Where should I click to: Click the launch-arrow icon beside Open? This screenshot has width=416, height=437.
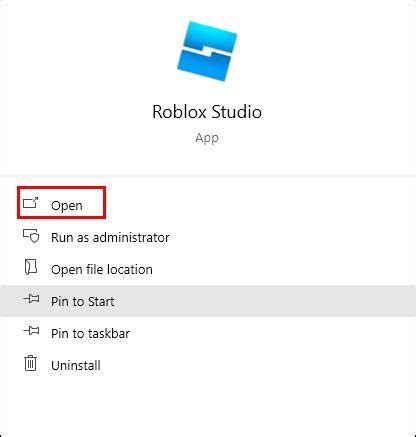click(31, 203)
